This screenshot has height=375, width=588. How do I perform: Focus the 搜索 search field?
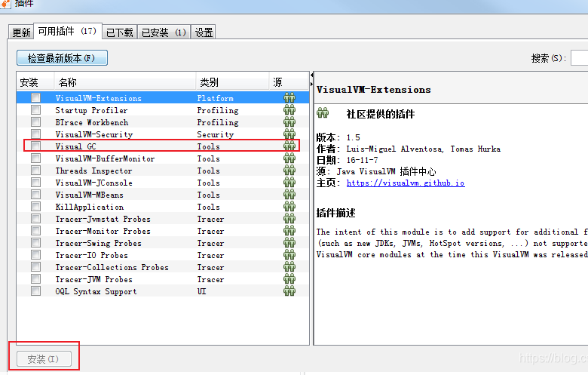[x=580, y=58]
